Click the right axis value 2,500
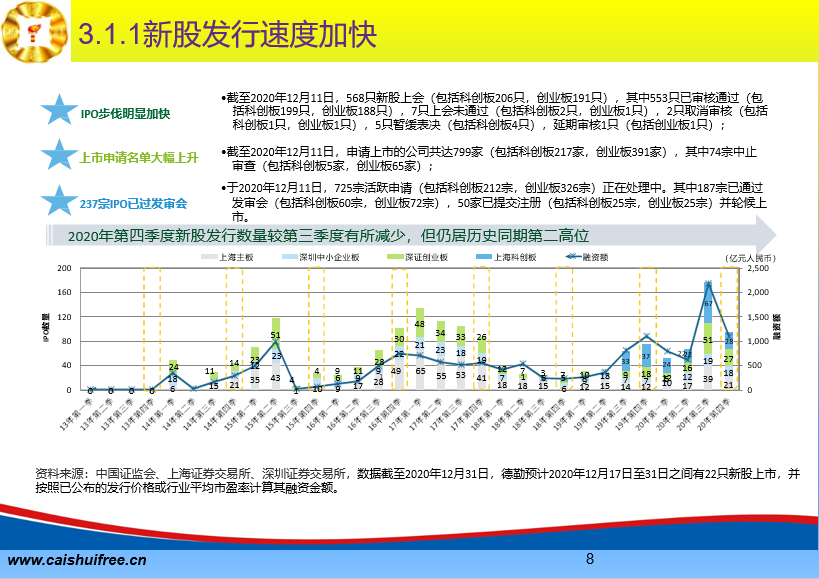The height and width of the screenshot is (579, 819). 758,268
